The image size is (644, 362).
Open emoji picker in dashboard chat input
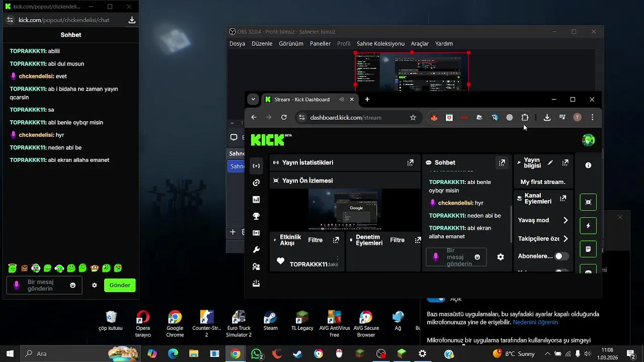coord(477,257)
